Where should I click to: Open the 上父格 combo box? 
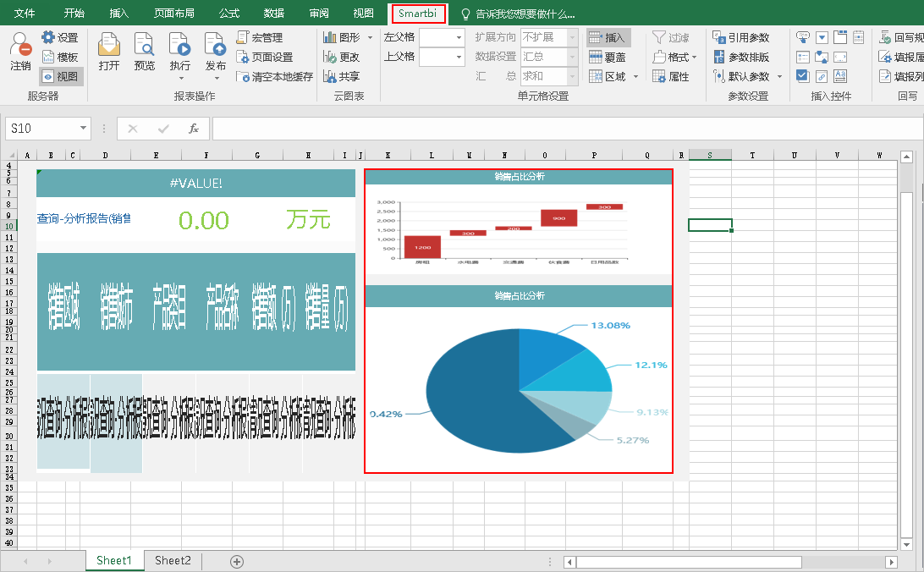pos(442,58)
